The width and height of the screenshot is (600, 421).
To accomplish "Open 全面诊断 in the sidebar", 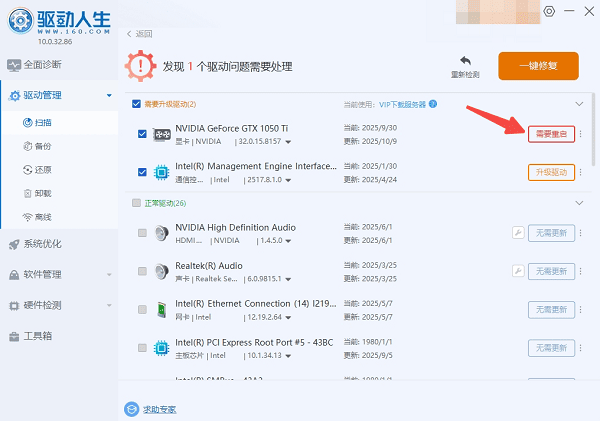I will pyautogui.click(x=42, y=65).
